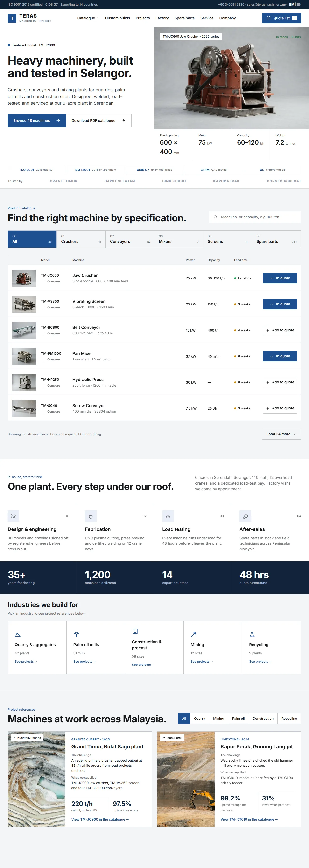Select the Conveyors category tab
This screenshot has width=309, height=868.
130,239
